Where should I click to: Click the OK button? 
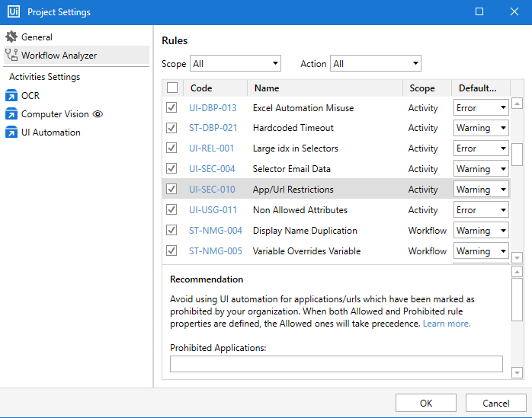426,403
